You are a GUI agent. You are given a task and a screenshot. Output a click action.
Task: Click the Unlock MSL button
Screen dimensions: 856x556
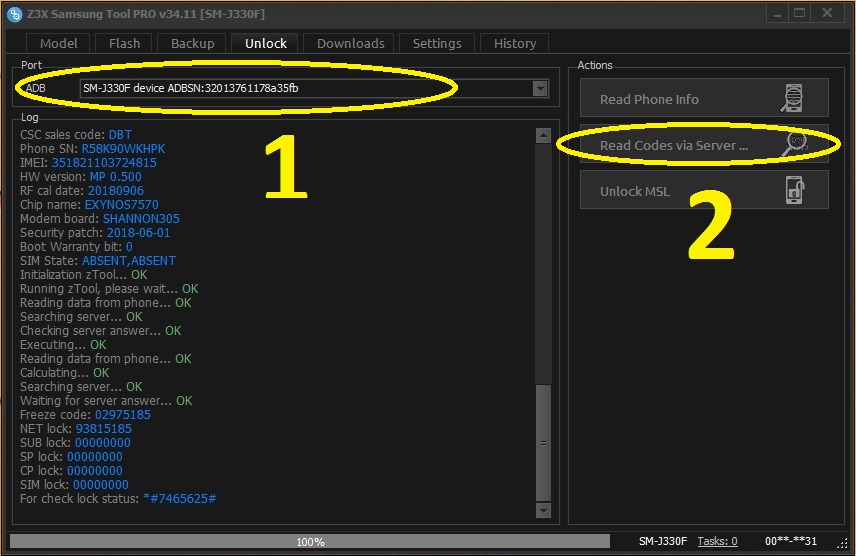[x=704, y=190]
